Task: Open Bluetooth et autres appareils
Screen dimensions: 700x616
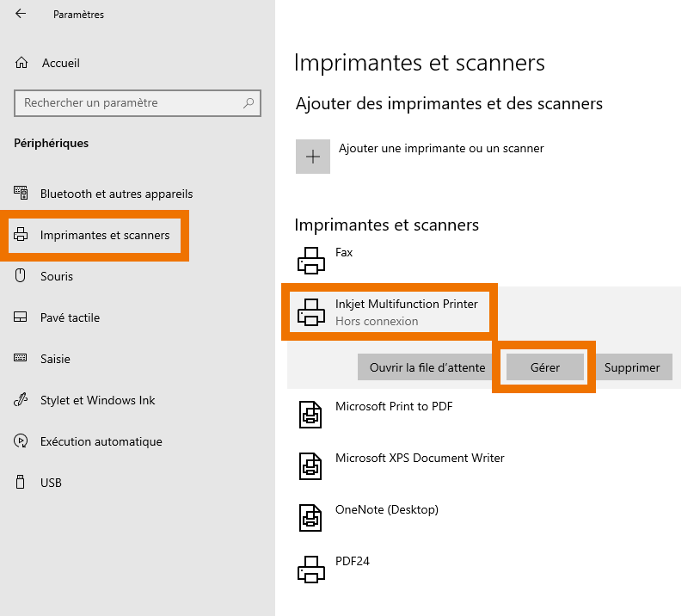Action: pos(116,194)
